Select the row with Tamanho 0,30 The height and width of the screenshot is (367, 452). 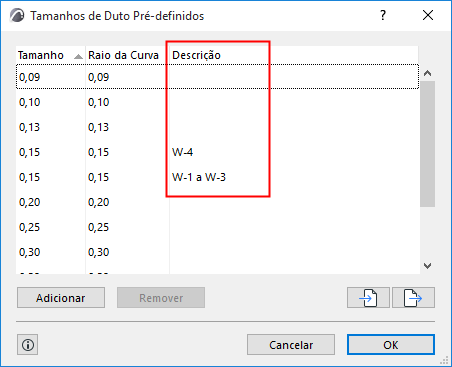tap(217, 252)
